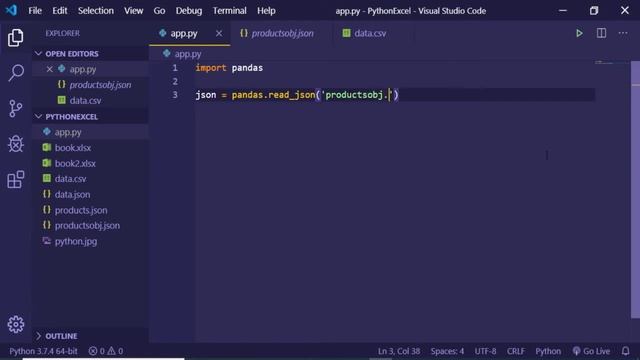
Task: Change indentation via Spaces: 4
Action: coord(447,351)
